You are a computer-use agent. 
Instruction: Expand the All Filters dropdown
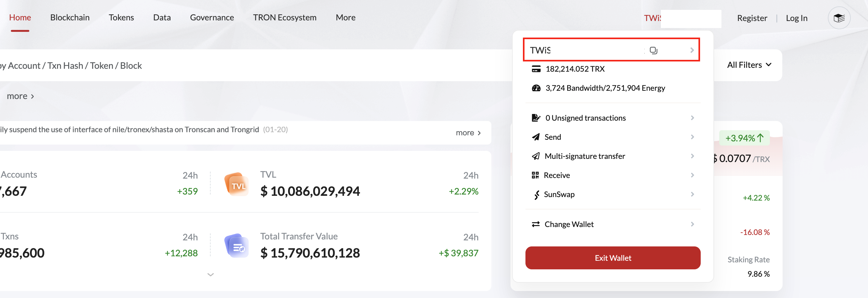(x=749, y=65)
